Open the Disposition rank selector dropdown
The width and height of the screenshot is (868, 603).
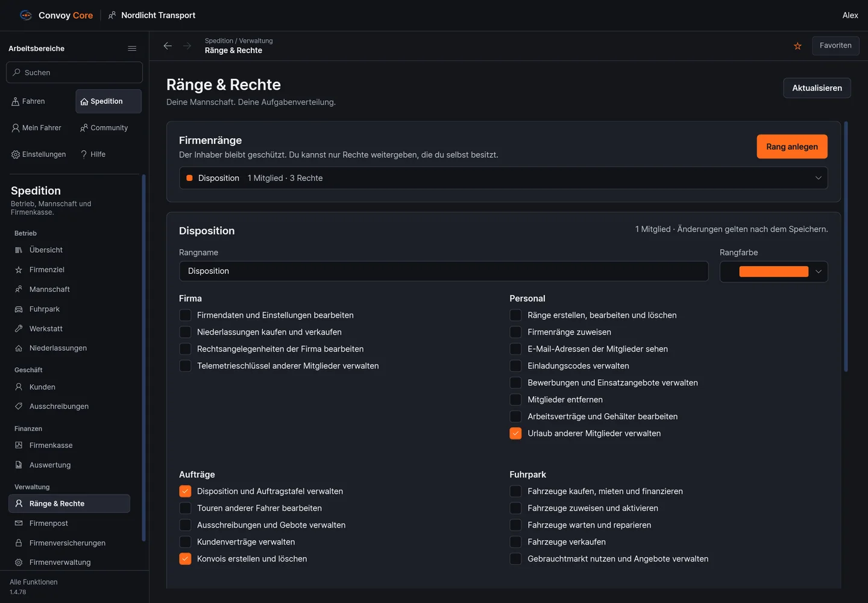[x=503, y=178]
